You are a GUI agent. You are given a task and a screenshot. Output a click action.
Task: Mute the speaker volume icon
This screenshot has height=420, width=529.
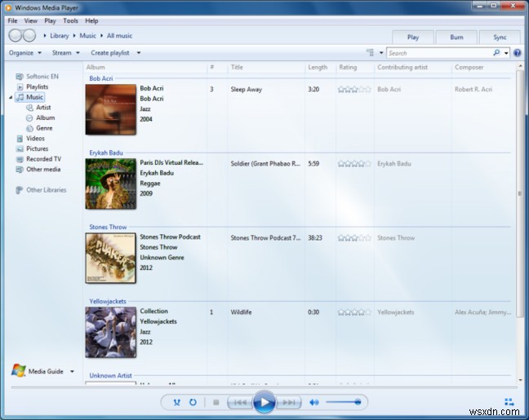pos(314,402)
